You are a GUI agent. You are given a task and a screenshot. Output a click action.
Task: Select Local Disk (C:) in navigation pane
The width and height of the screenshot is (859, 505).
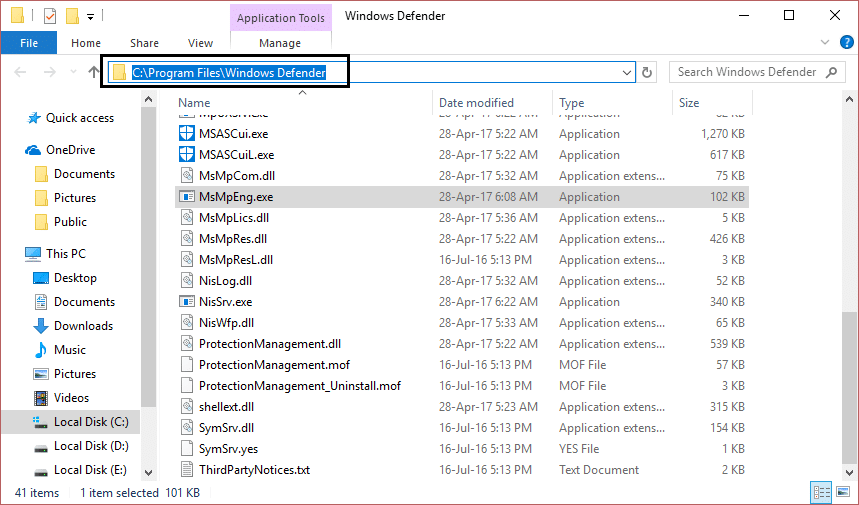pos(70,422)
